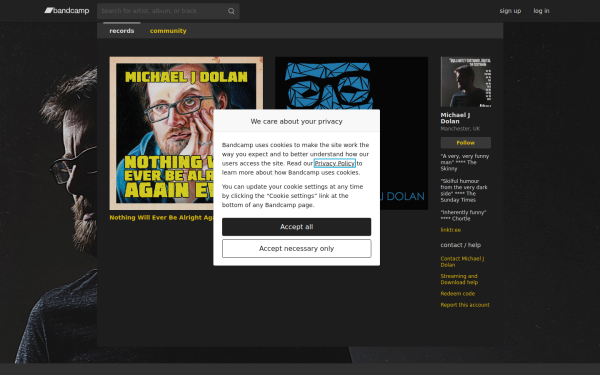
Task: Click Contact Michael J Dolan link
Action: pos(462,262)
